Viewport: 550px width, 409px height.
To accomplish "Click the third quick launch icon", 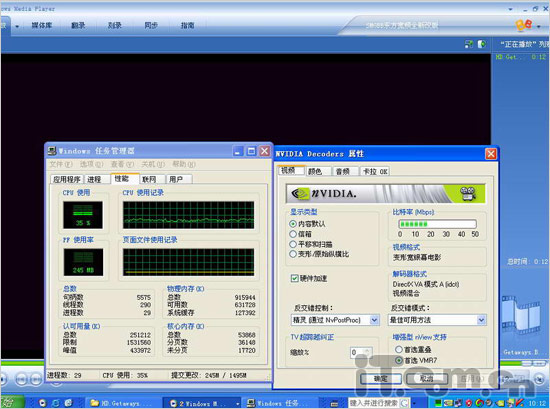I will (68, 403).
